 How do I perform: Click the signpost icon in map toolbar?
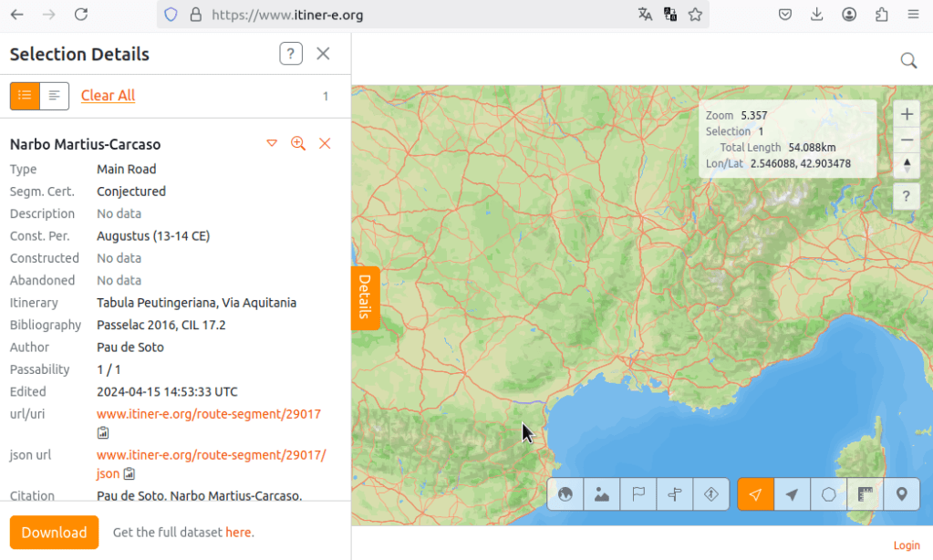click(675, 494)
